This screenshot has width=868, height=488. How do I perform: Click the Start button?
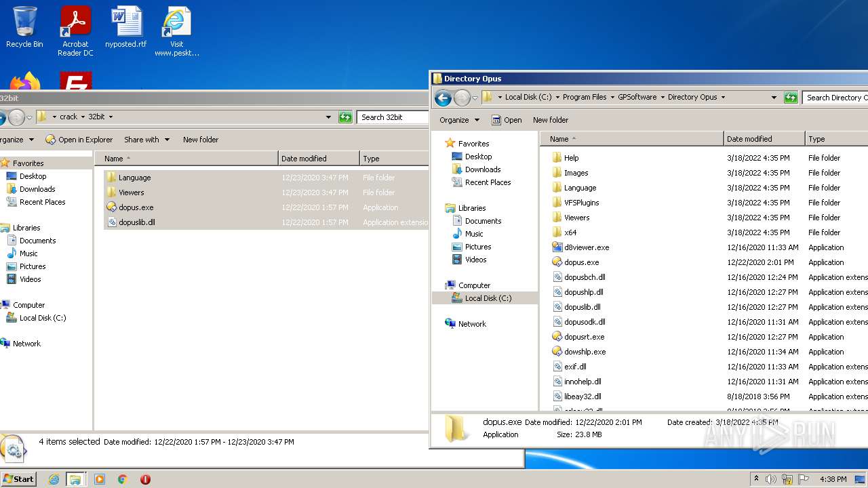pyautogui.click(x=18, y=479)
